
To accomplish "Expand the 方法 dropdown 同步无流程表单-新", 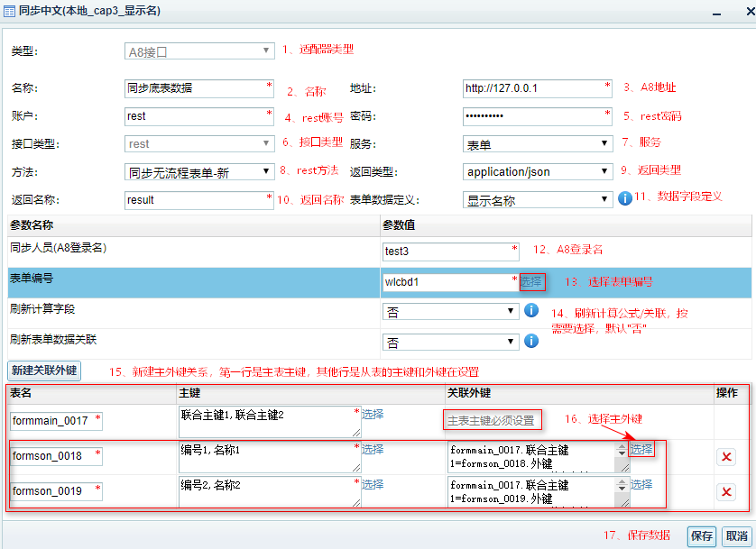I will coord(199,171).
